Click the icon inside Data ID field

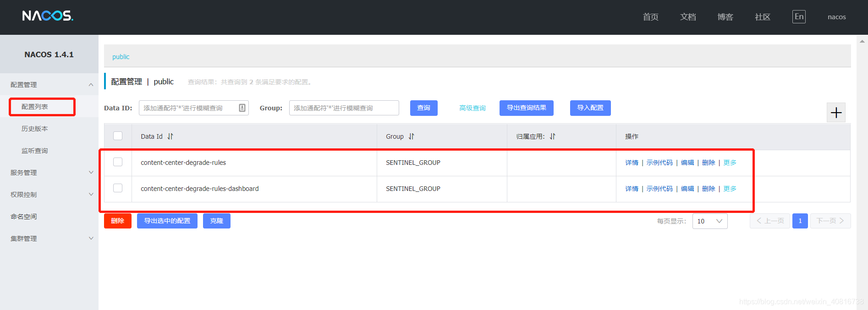point(242,108)
